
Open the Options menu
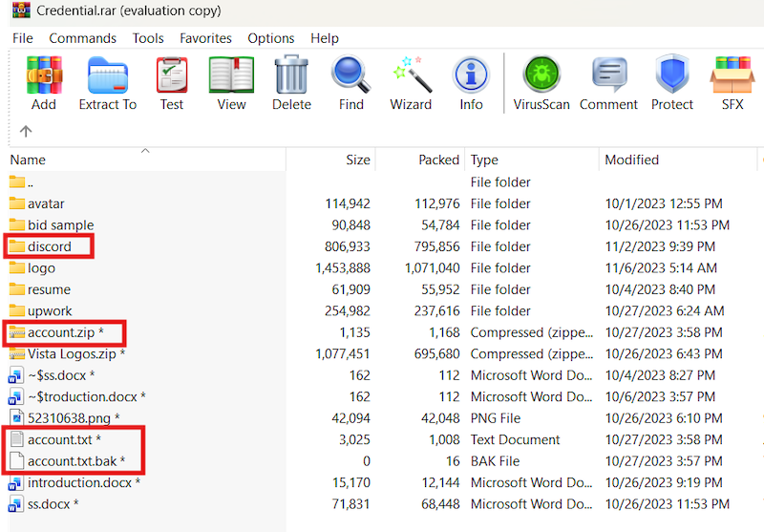click(x=271, y=38)
